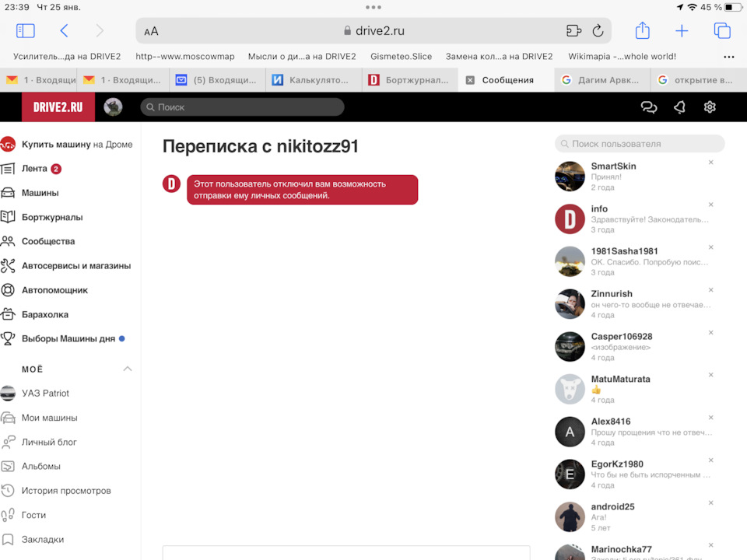Click the message input field at the bottom
Screen dimensions: 747x560
click(346, 554)
